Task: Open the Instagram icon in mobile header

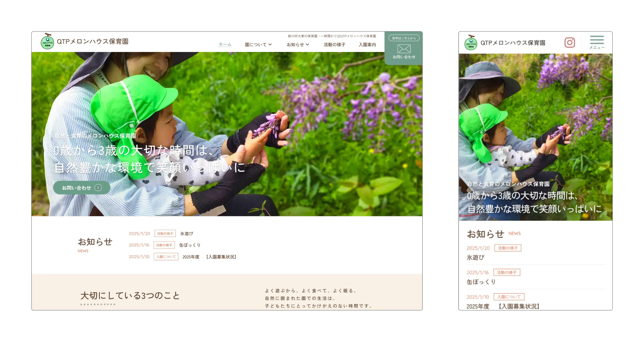Action: (x=569, y=43)
